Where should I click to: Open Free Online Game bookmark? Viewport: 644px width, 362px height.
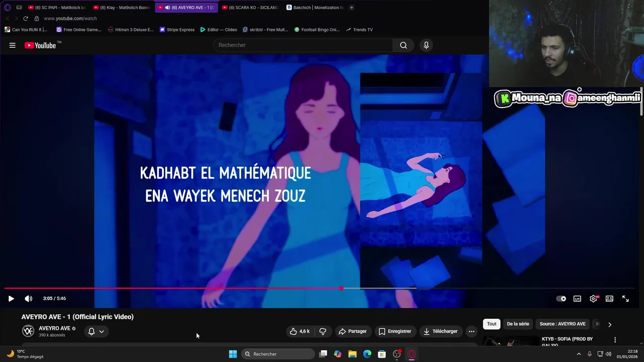click(x=78, y=30)
